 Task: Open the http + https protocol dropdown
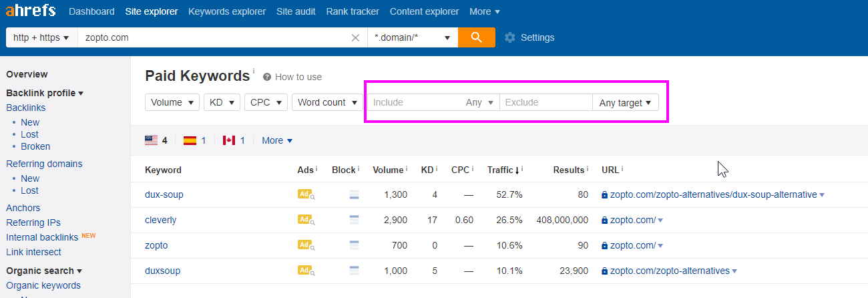(41, 37)
